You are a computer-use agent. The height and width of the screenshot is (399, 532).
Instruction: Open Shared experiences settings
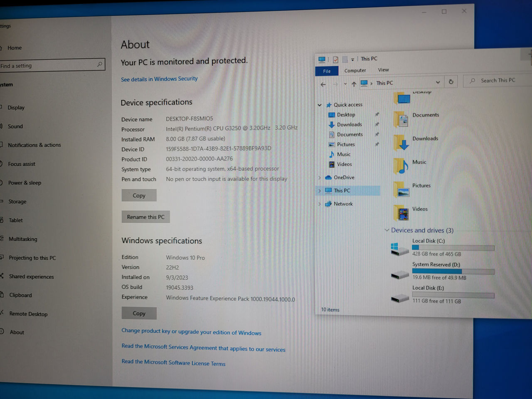point(31,276)
